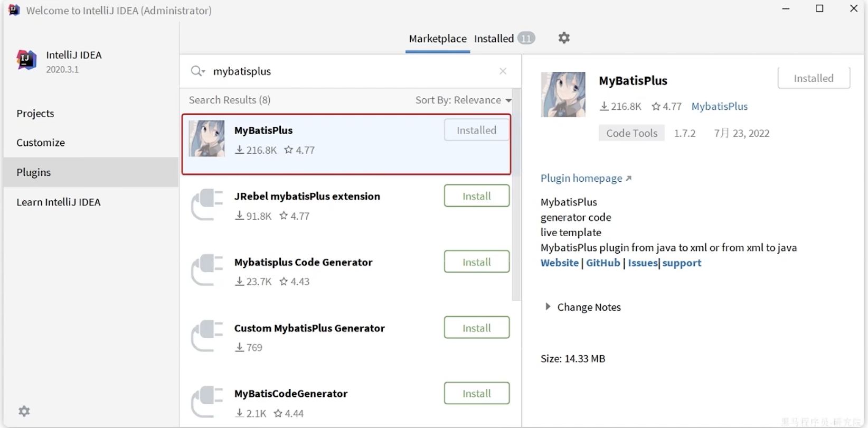
Task: Click MyBatisPlus large icon in details pane
Action: pyautogui.click(x=563, y=95)
